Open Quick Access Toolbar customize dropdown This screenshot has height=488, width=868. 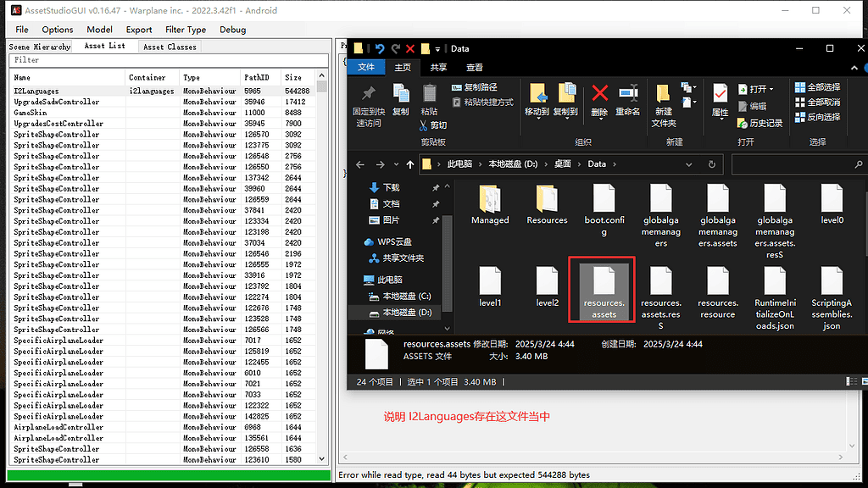pyautogui.click(x=437, y=49)
